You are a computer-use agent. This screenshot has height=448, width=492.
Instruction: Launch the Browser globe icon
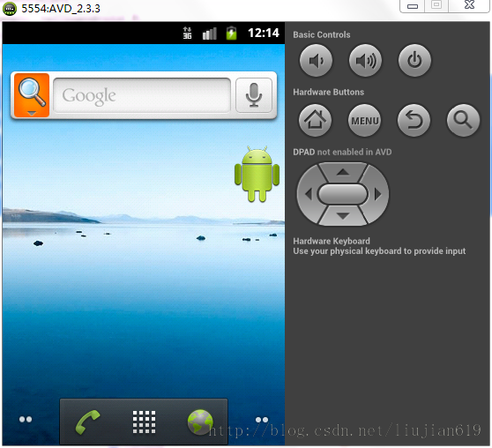(200, 422)
